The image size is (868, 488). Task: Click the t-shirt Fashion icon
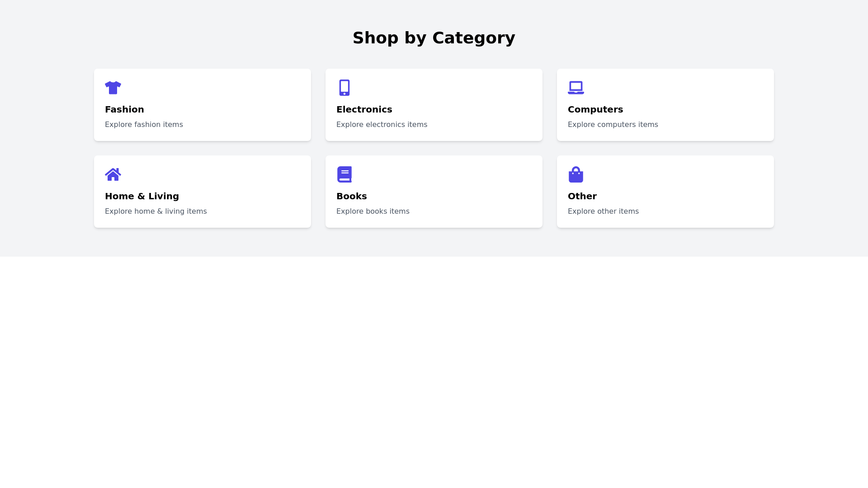click(x=113, y=88)
